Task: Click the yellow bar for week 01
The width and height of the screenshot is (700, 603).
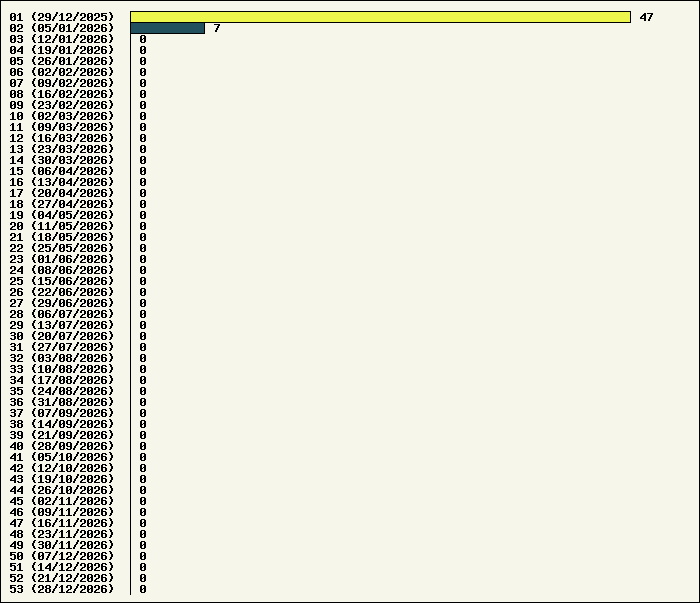Action: pos(380,17)
